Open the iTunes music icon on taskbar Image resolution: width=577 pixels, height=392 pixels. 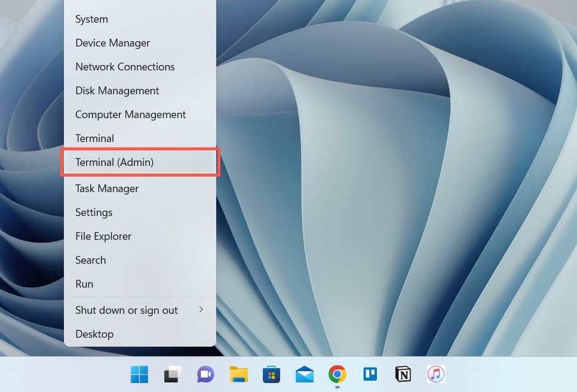436,375
